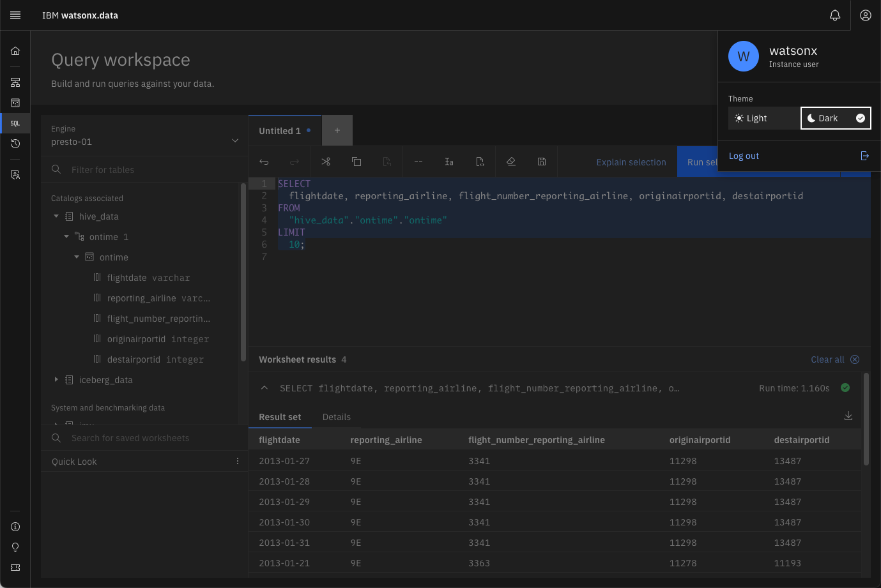This screenshot has width=881, height=588.
Task: Click the green success check icon
Action: 845,388
